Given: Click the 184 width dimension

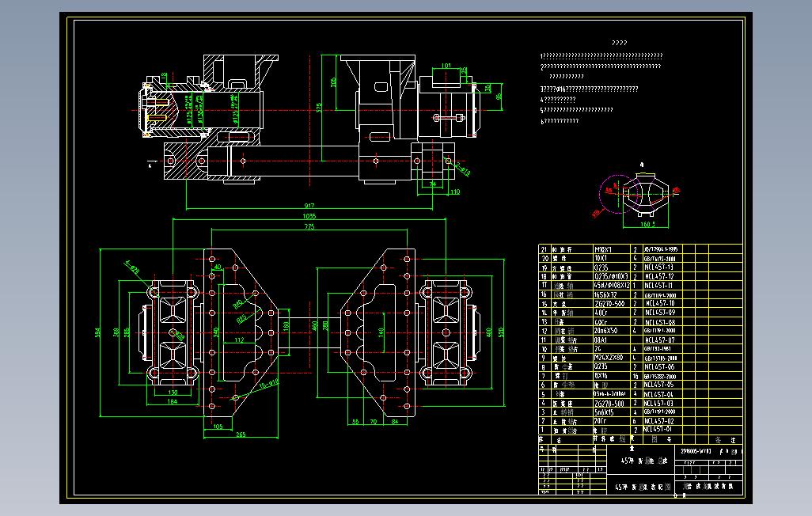Looking at the screenshot, I should [x=172, y=401].
